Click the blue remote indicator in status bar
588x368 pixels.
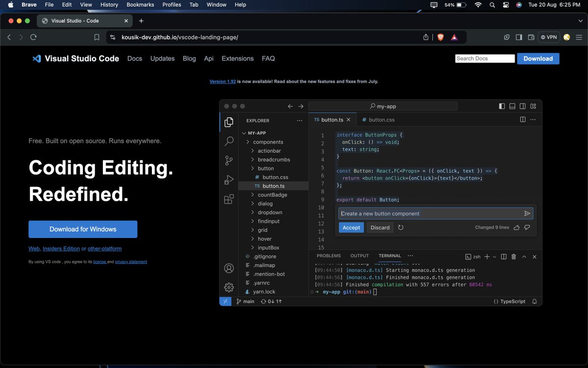(x=225, y=301)
